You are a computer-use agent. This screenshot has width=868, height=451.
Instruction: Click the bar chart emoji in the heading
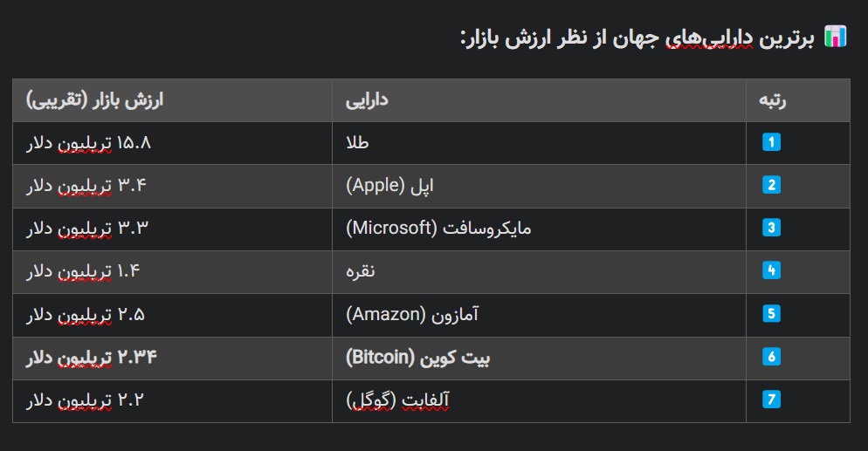coord(836,37)
